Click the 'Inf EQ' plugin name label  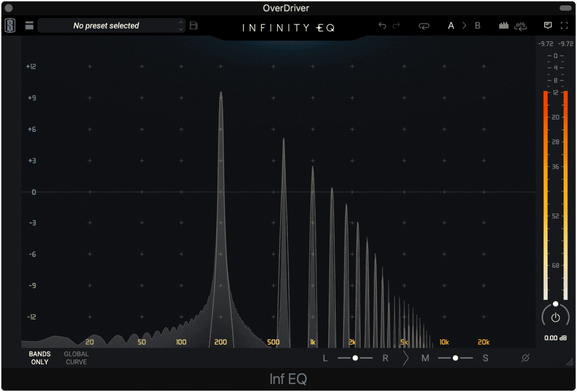288,379
